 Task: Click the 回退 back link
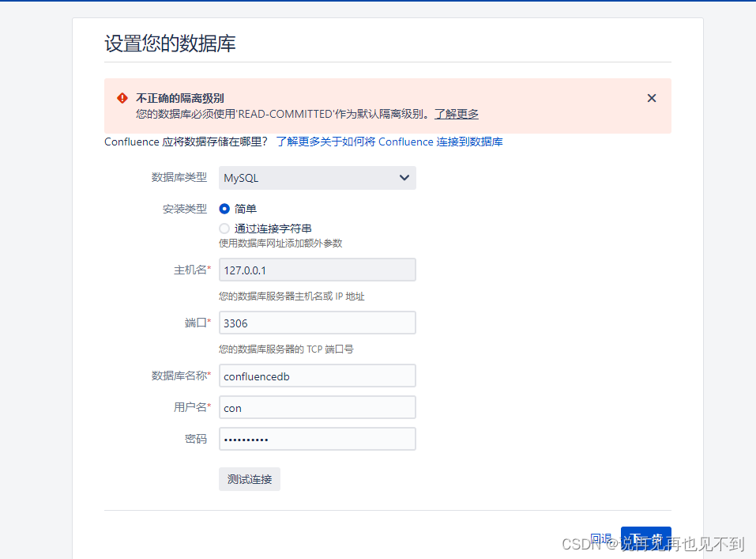coord(600,538)
